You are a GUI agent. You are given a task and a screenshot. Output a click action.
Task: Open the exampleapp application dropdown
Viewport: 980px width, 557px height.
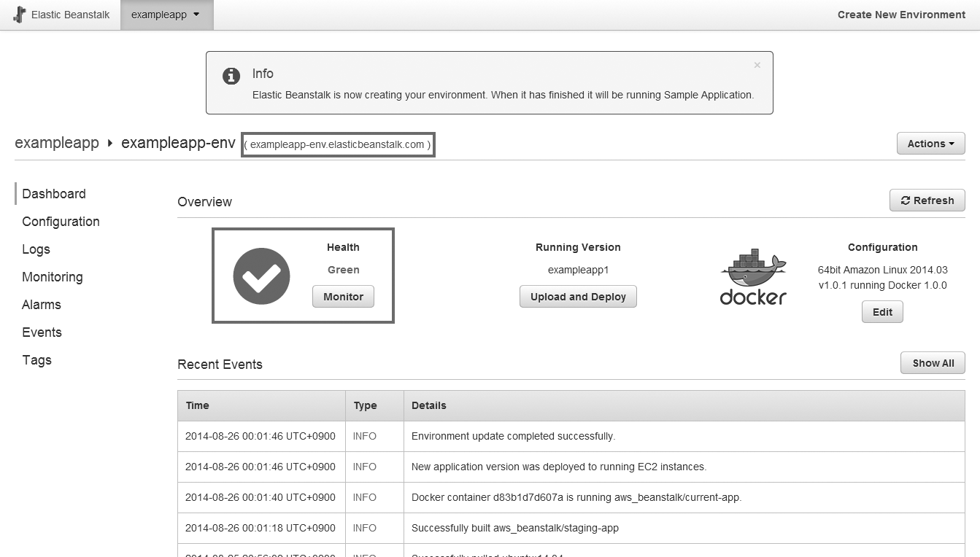coord(166,15)
